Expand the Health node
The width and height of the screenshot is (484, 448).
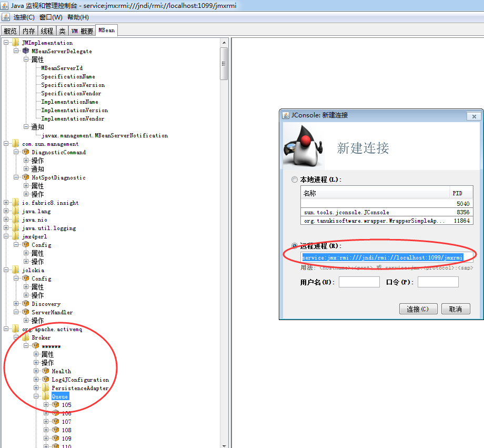click(x=36, y=371)
